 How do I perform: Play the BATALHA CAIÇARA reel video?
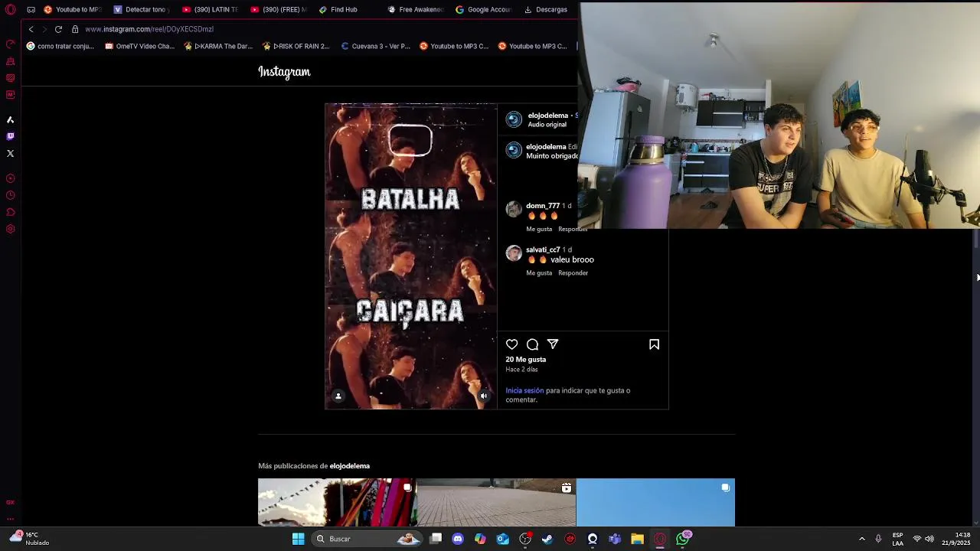pyautogui.click(x=411, y=256)
